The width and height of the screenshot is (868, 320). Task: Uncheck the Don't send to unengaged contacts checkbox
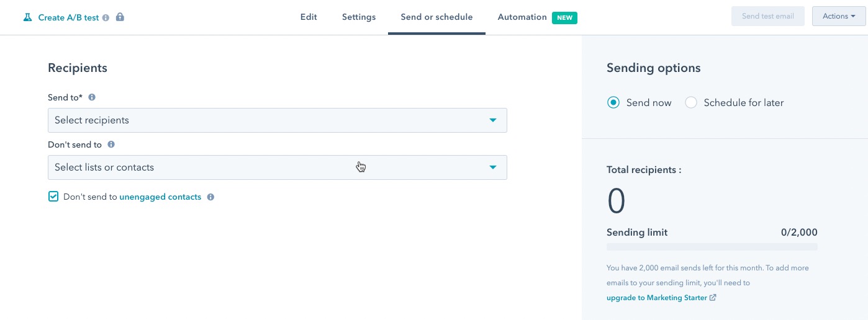tap(53, 197)
